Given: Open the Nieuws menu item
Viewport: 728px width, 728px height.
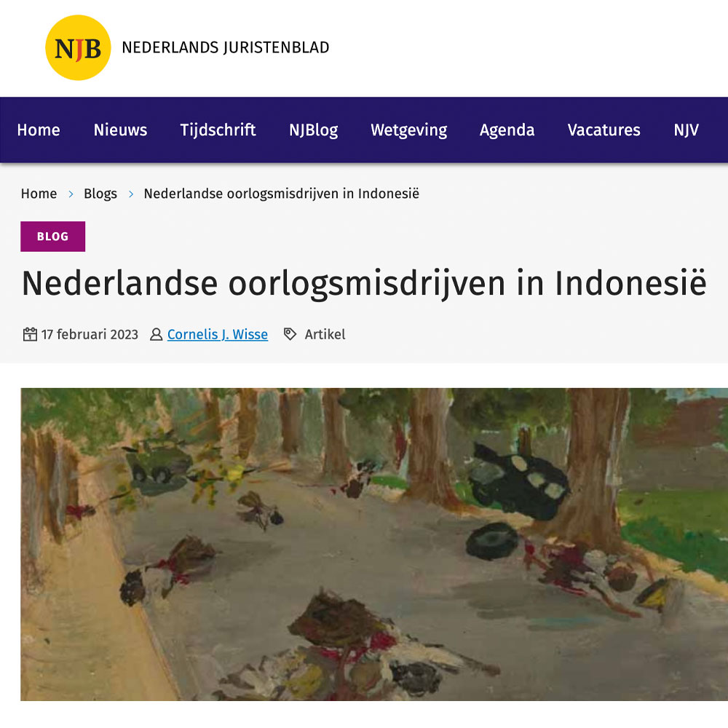Looking at the screenshot, I should (x=120, y=130).
